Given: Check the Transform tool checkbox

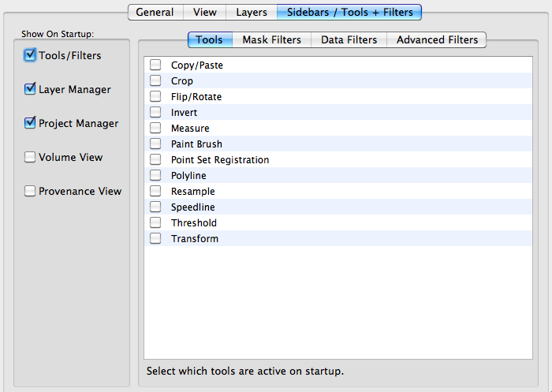Looking at the screenshot, I should click(155, 238).
